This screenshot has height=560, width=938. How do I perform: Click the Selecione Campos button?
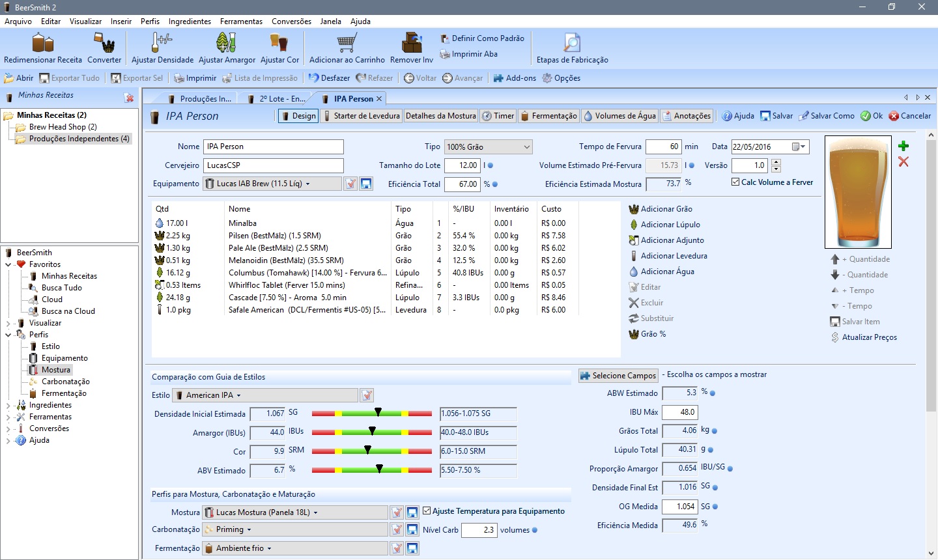(618, 376)
